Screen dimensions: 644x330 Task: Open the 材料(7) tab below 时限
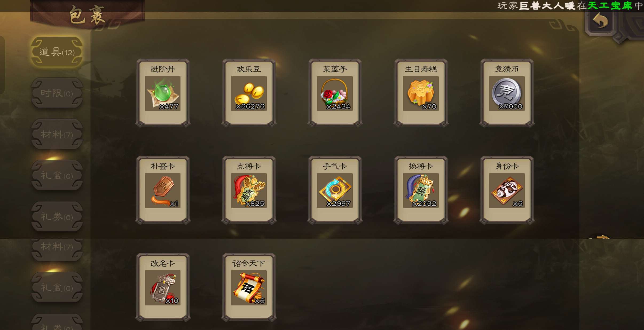[x=57, y=134]
